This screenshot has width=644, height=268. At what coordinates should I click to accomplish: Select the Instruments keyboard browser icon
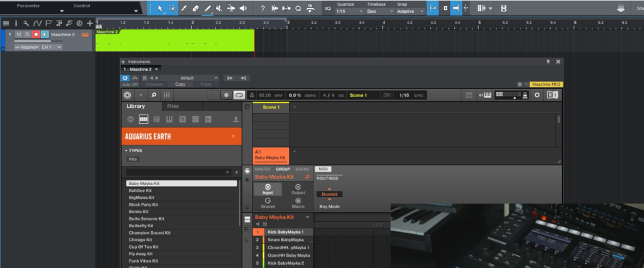(170, 119)
